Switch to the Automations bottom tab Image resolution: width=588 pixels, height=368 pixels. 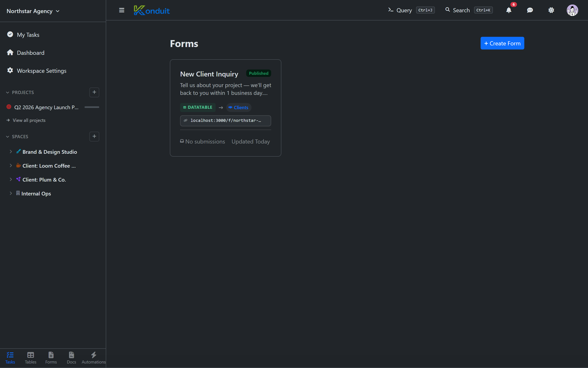pyautogui.click(x=94, y=358)
